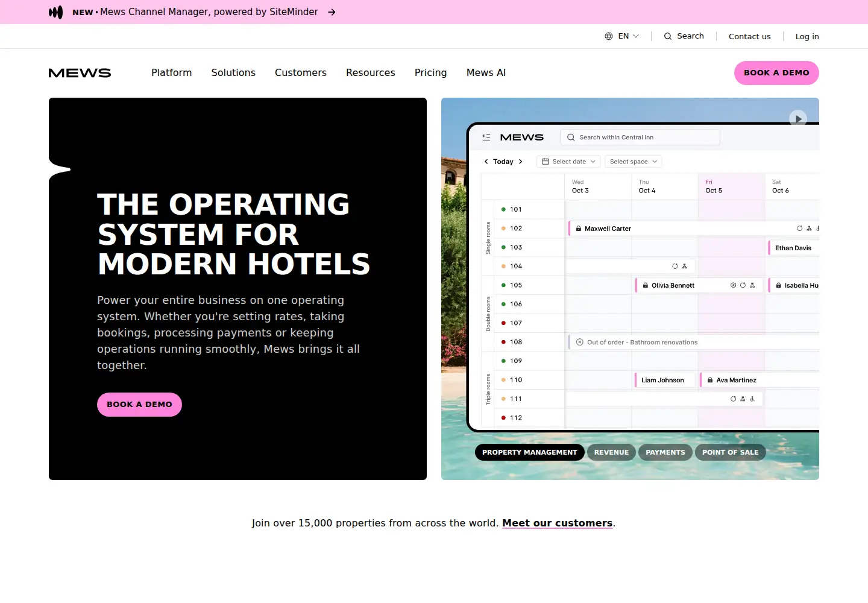Open the Resources menu
The image size is (868, 603).
371,72
